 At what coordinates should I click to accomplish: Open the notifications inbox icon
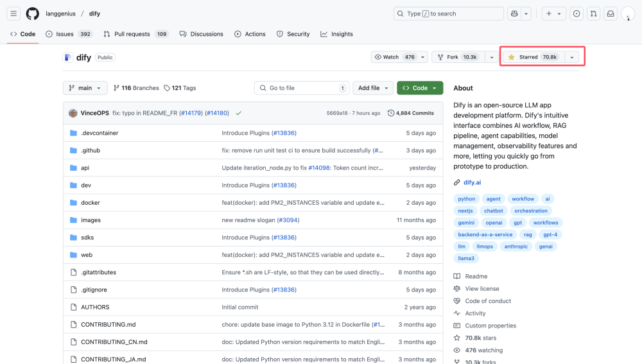611,13
